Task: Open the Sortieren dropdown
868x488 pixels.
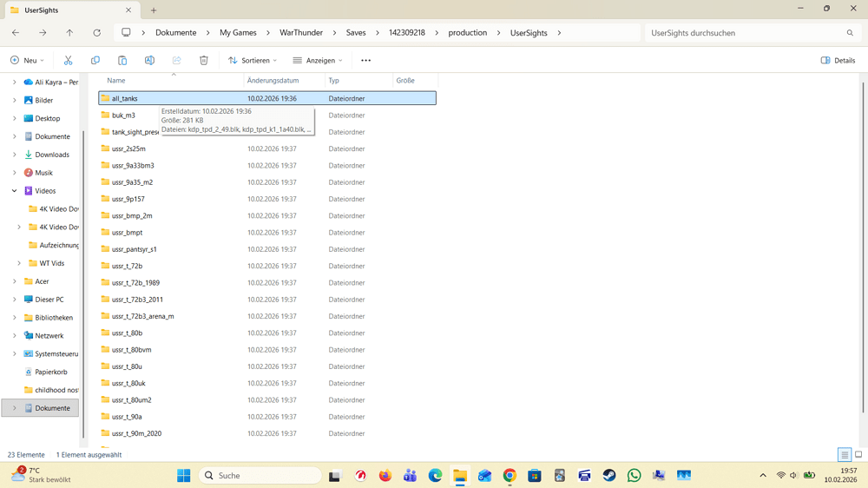Action: point(253,61)
